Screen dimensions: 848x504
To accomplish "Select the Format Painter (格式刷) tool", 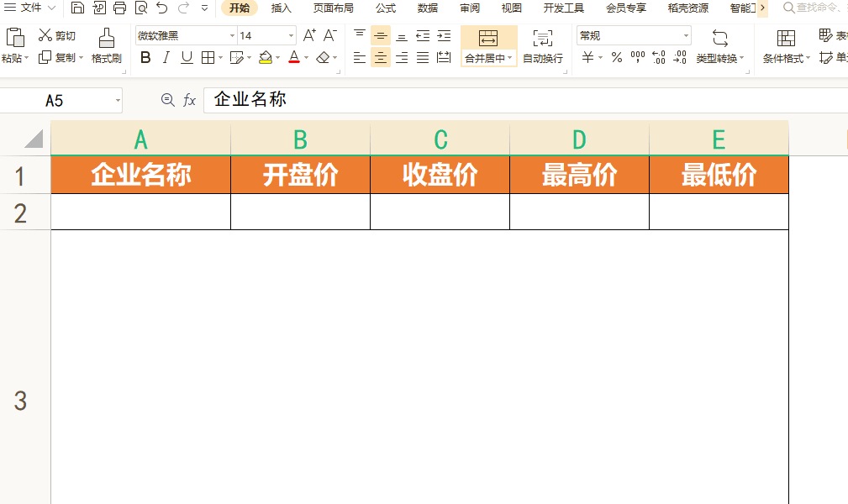I will click(107, 46).
